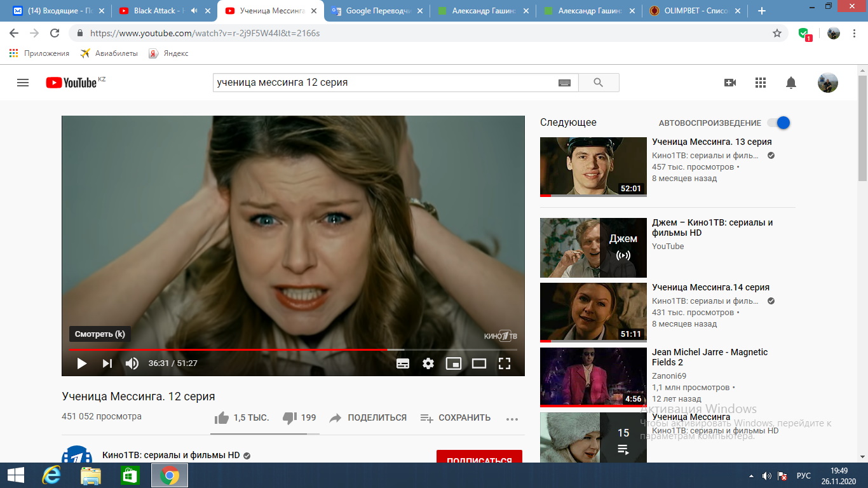Click СОХРАНИТЬ save to playlist button
Viewport: 868px width, 488px height.
(456, 417)
